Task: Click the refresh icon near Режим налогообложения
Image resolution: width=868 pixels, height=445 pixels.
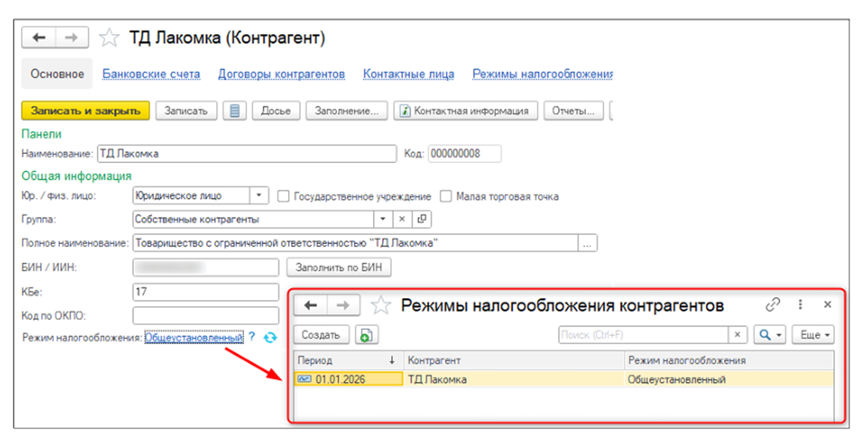Action: tap(270, 337)
